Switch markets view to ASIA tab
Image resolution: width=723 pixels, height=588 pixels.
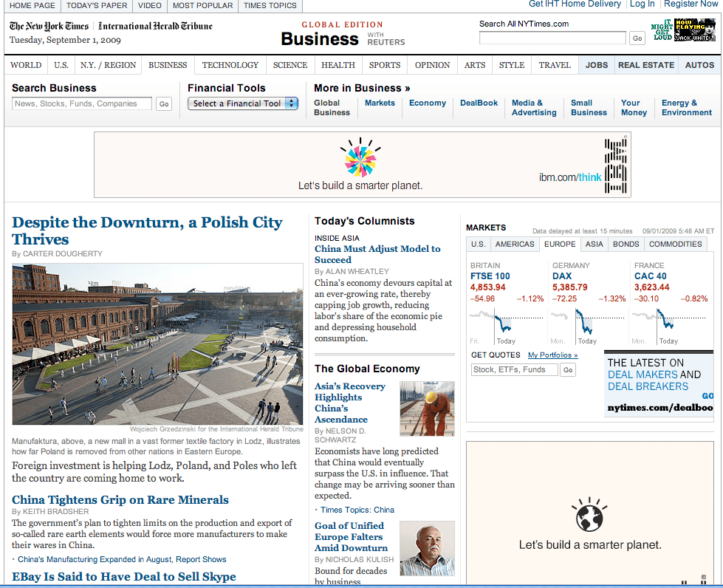[x=594, y=244]
